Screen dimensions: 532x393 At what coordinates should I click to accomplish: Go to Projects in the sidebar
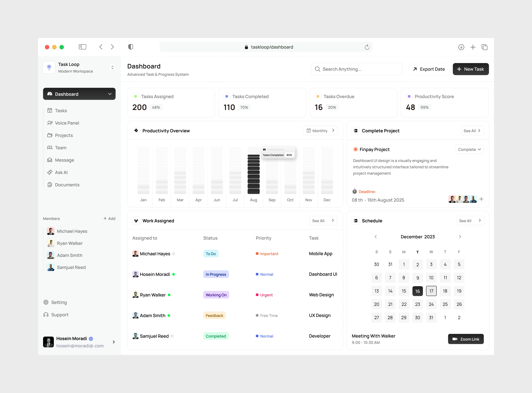coord(64,135)
